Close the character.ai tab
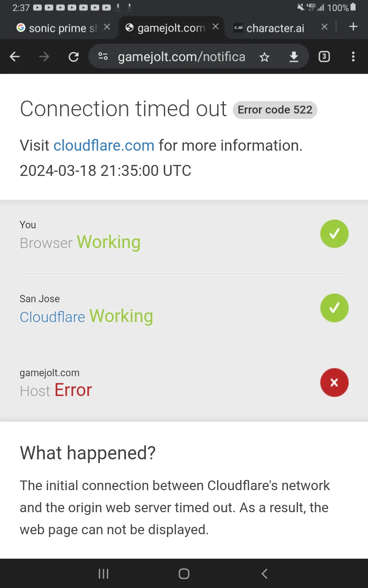 coord(324,27)
